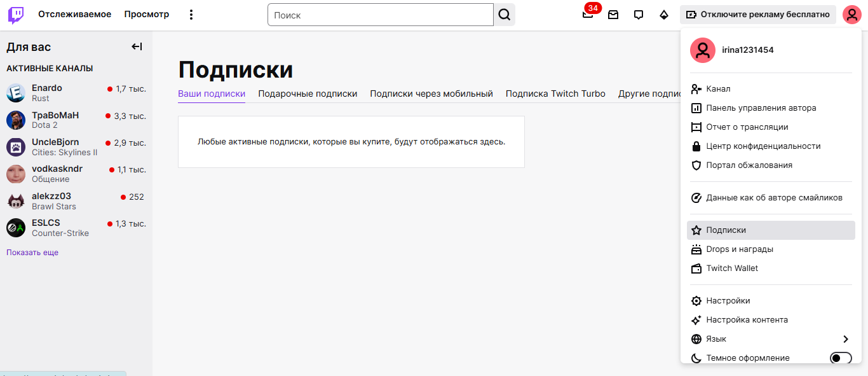This screenshot has height=376, width=868.
Task: Click the ESLCS channel avatar
Action: [16, 228]
